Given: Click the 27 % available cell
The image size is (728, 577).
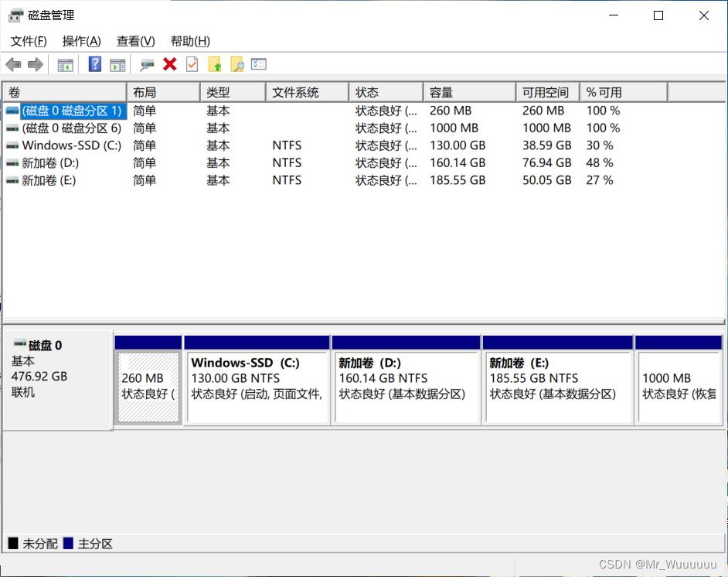Looking at the screenshot, I should (600, 181).
